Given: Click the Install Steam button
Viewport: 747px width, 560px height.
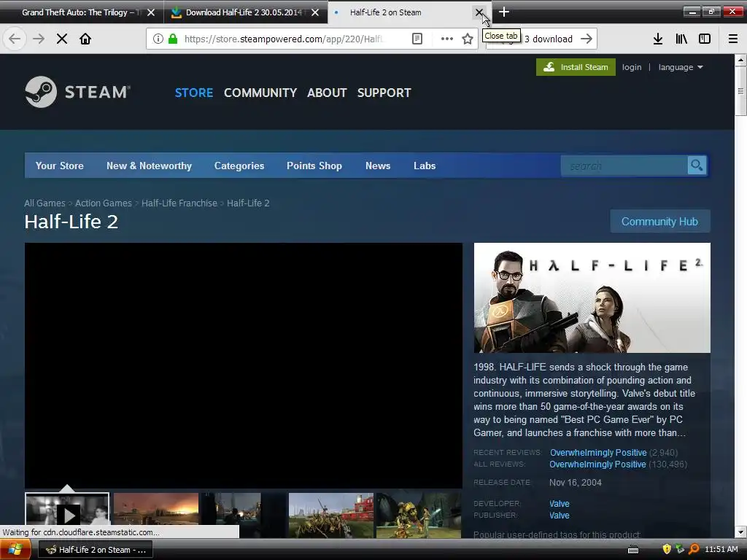Looking at the screenshot, I should 576,67.
